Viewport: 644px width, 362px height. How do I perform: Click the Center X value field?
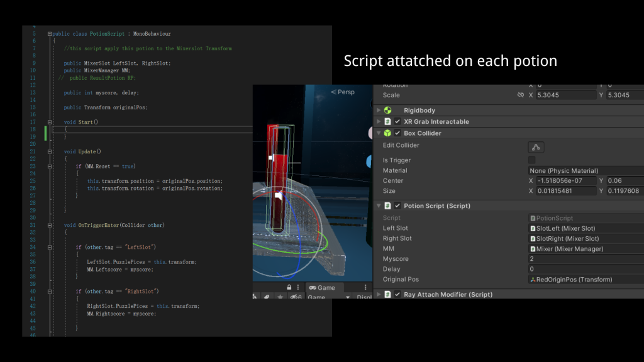(566, 180)
